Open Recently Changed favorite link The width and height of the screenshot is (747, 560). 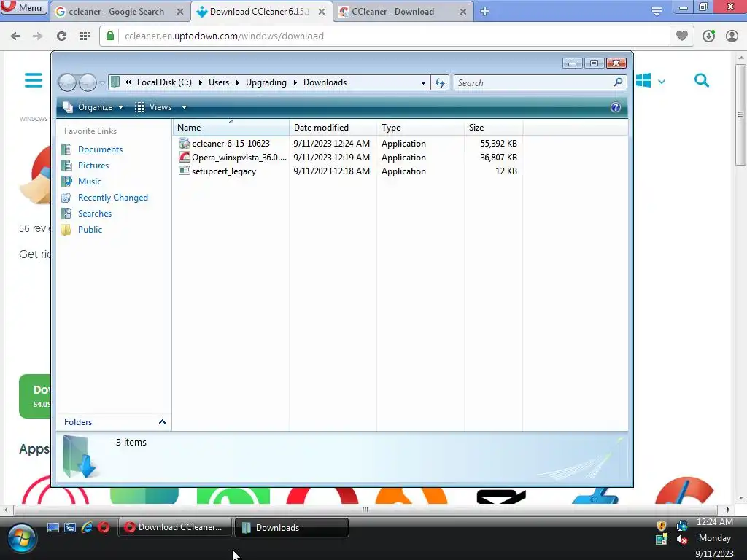113,198
